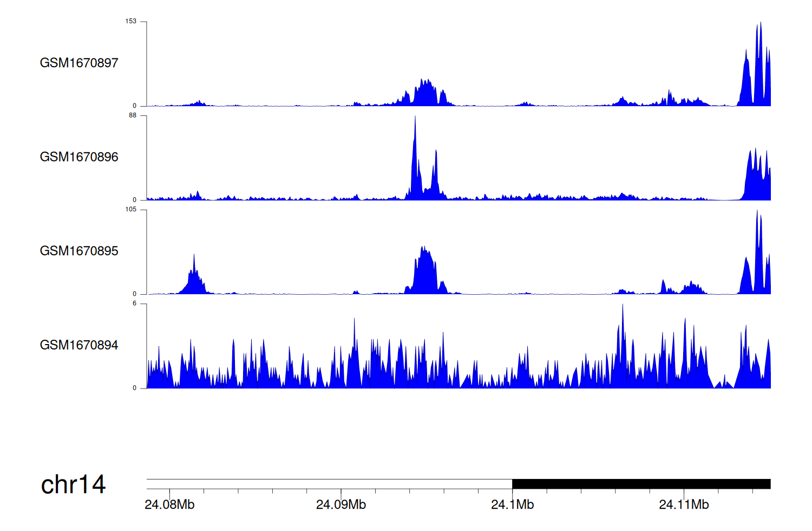Screen dimensions: 812x531
Task: Click the 153 y-axis maximum value
Action: click(x=131, y=22)
